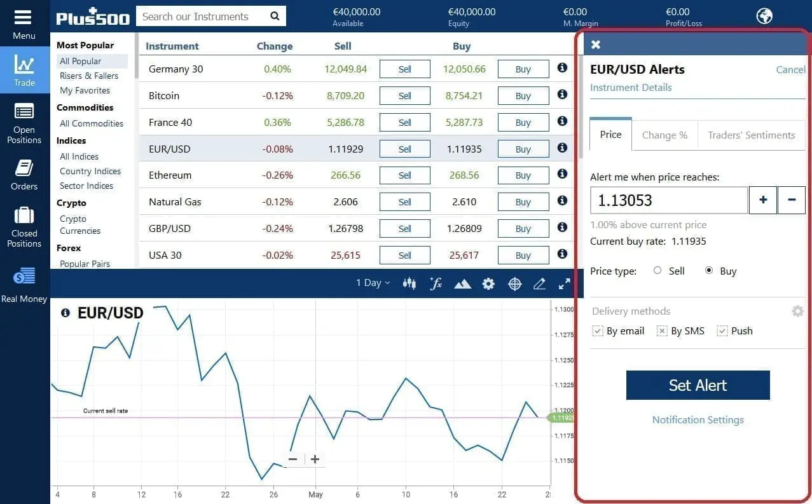Open the Trade section in sidebar
This screenshot has height=504, width=812.
click(x=25, y=71)
